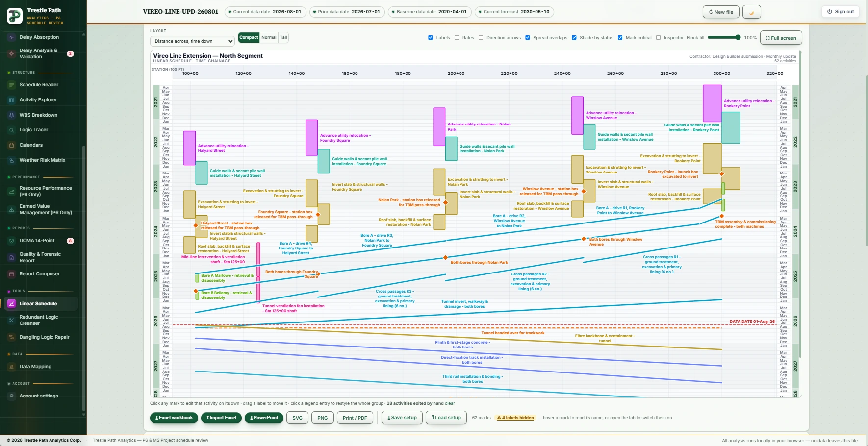Export the Excel workbook

coord(174,418)
